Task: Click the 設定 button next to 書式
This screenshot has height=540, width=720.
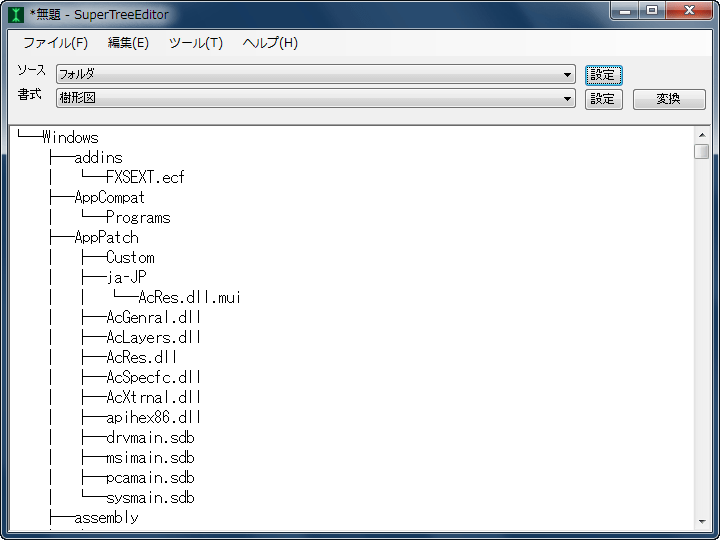Action: (603, 99)
